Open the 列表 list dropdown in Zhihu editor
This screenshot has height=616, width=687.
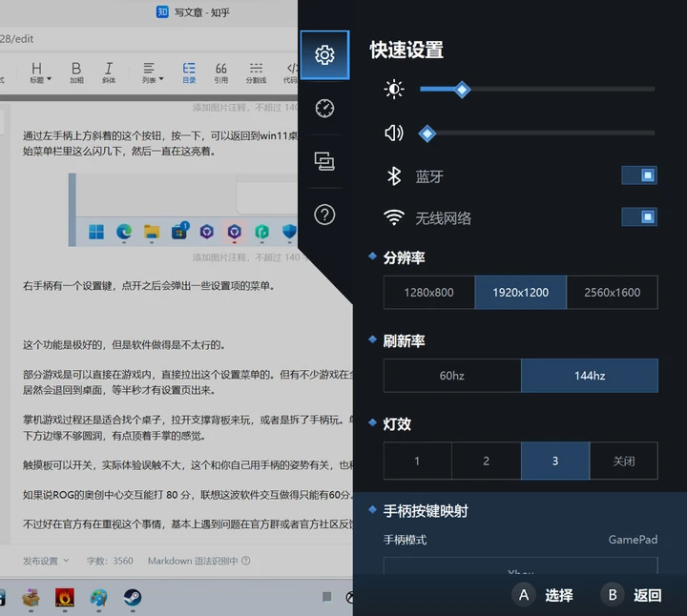(x=153, y=72)
